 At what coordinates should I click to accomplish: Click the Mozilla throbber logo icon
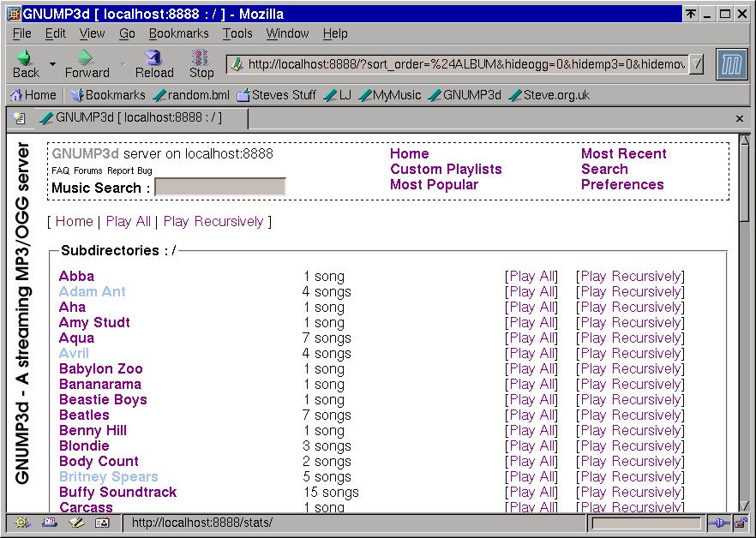[x=730, y=64]
